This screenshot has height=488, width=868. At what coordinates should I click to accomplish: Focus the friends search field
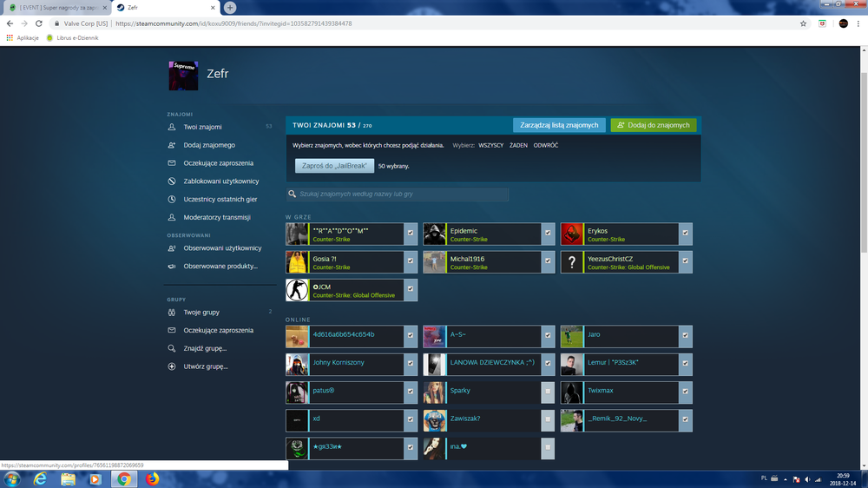[398, 194]
